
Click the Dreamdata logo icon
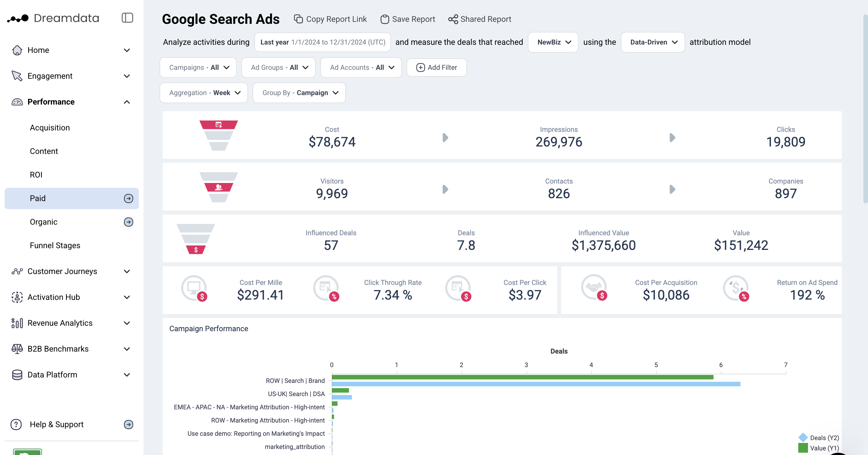point(18,18)
